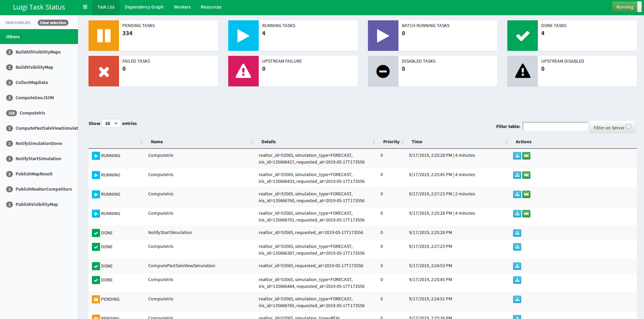Sort table by the Priority column
Screen dimensions: 644x319
pos(392,142)
